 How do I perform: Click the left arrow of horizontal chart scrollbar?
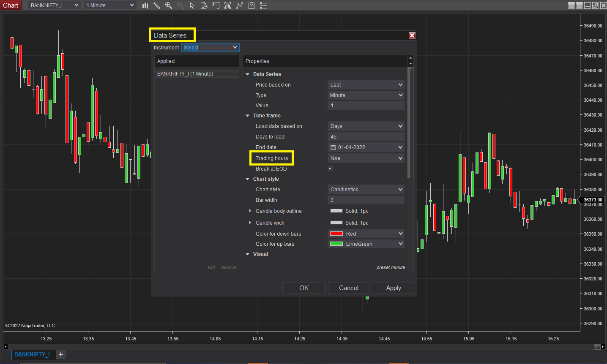[x=5, y=347]
